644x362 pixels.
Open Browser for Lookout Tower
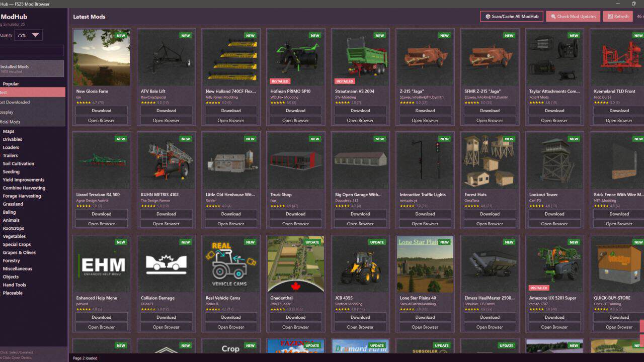(554, 224)
